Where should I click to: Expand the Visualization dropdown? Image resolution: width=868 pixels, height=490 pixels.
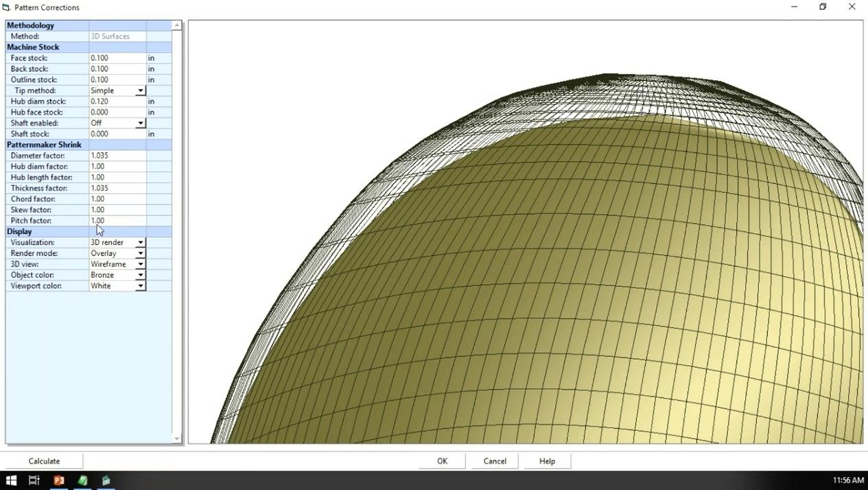(x=140, y=242)
